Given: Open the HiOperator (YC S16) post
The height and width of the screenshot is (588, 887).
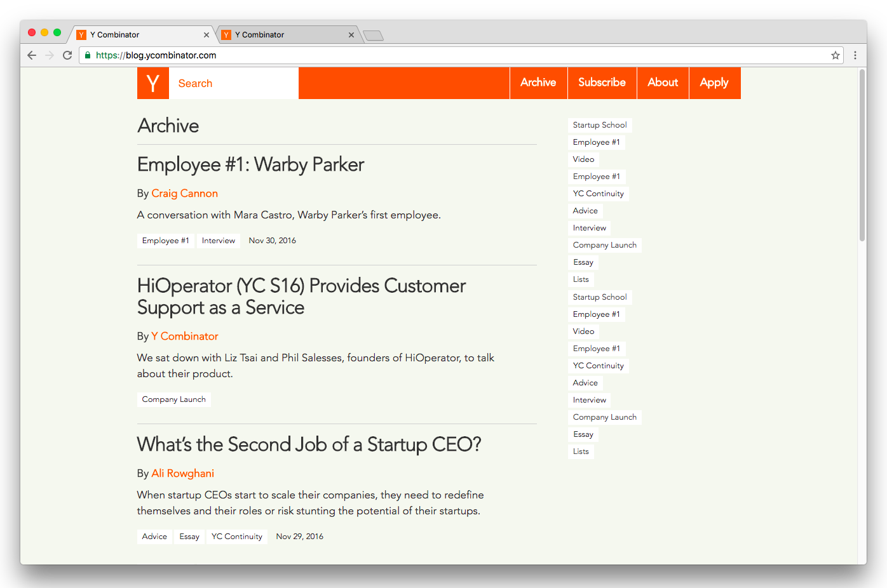Looking at the screenshot, I should pyautogui.click(x=301, y=297).
